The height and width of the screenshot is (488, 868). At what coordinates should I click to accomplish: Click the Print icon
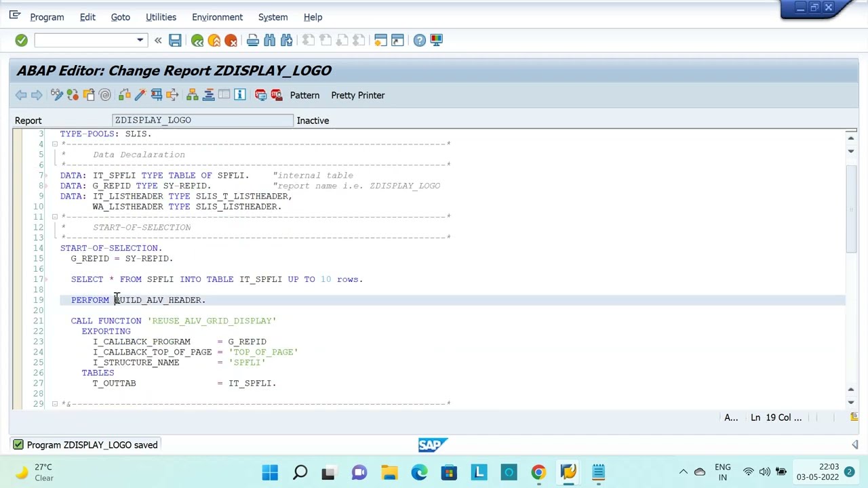(x=253, y=41)
